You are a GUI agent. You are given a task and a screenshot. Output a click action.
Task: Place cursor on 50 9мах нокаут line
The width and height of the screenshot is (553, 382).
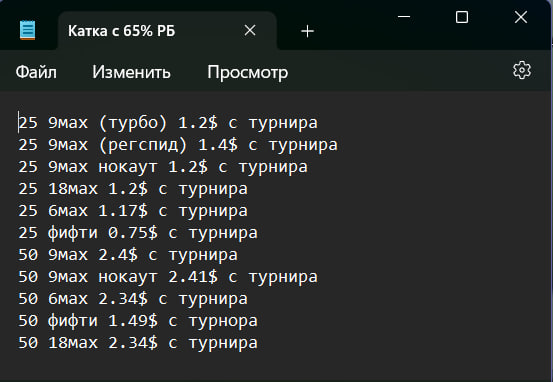coord(168,277)
